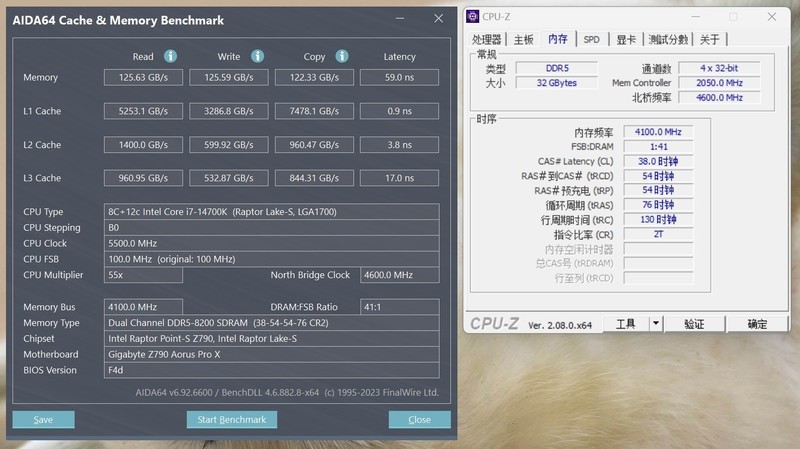Click L1 Cache Copy value 7478.1 GB/s
800x449 pixels.
coord(314,111)
